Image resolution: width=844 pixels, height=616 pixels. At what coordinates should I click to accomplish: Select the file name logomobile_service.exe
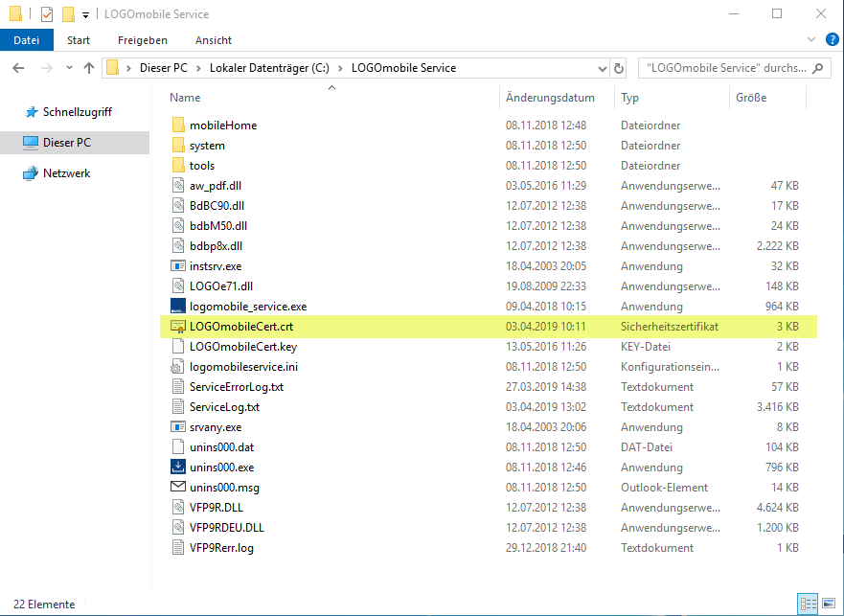[x=248, y=307]
